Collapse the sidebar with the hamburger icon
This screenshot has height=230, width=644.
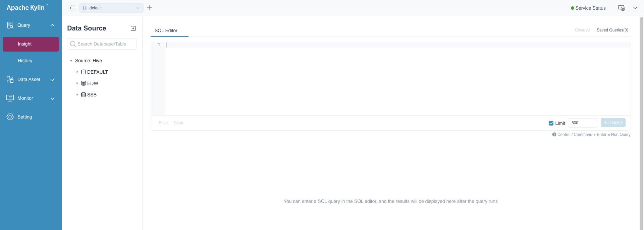click(72, 8)
